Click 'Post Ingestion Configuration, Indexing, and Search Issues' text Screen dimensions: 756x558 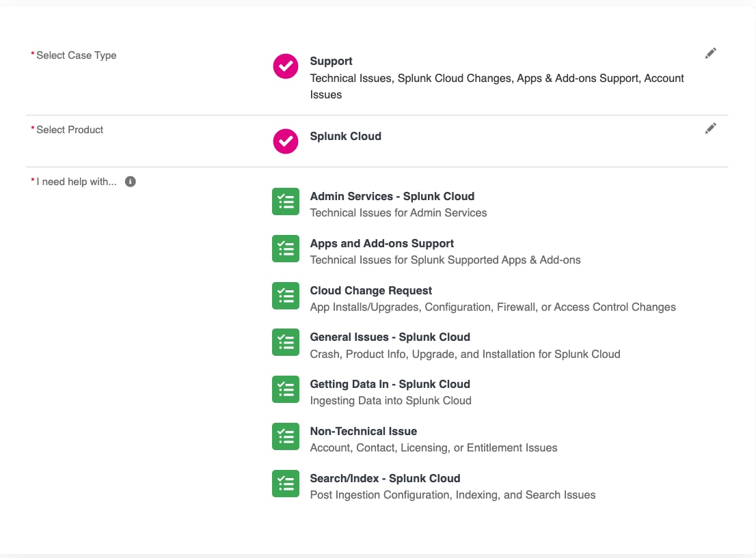(453, 495)
